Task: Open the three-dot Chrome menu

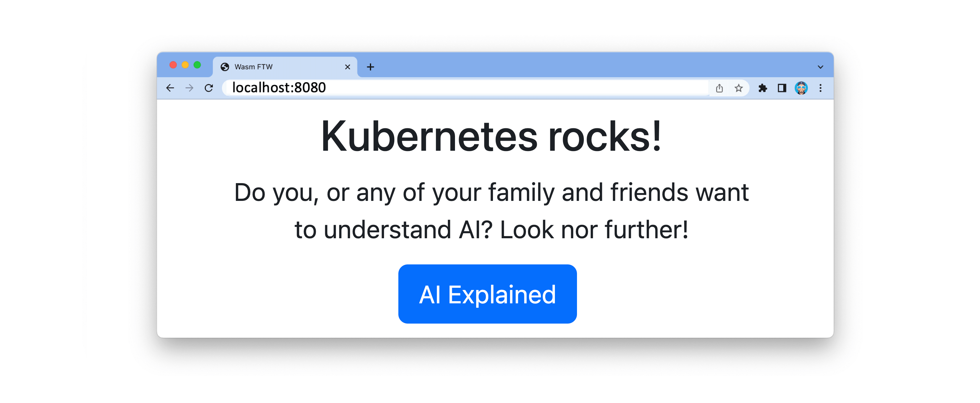Action: (x=821, y=88)
